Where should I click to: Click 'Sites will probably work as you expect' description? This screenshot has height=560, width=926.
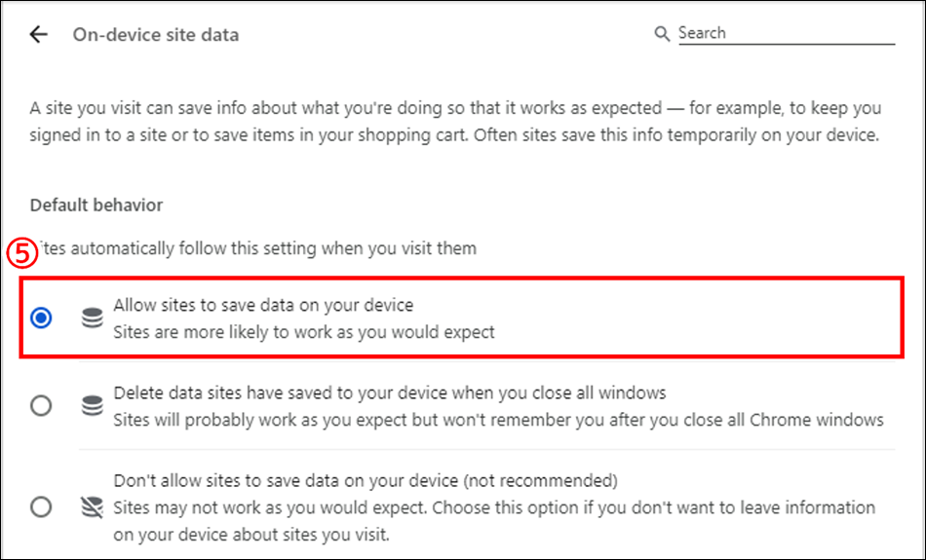pos(498,420)
